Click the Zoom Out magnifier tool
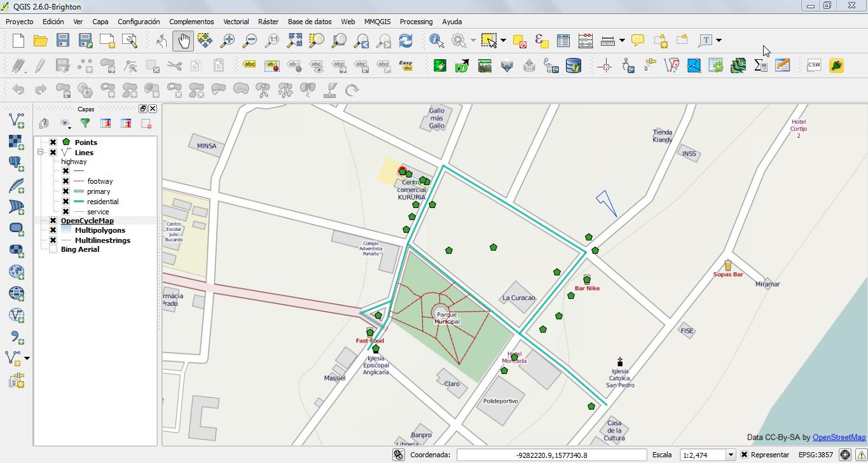This screenshot has width=868, height=463. click(x=249, y=41)
